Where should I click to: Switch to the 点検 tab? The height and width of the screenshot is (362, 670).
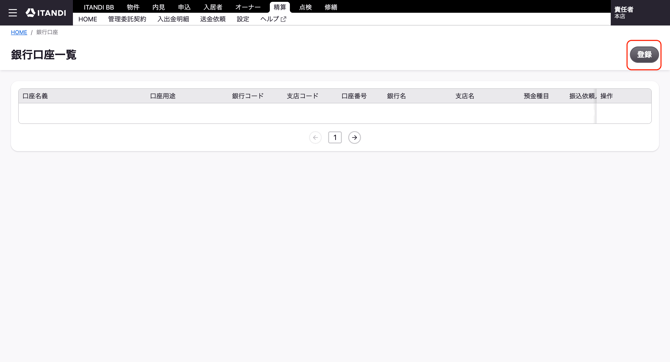[x=305, y=7]
